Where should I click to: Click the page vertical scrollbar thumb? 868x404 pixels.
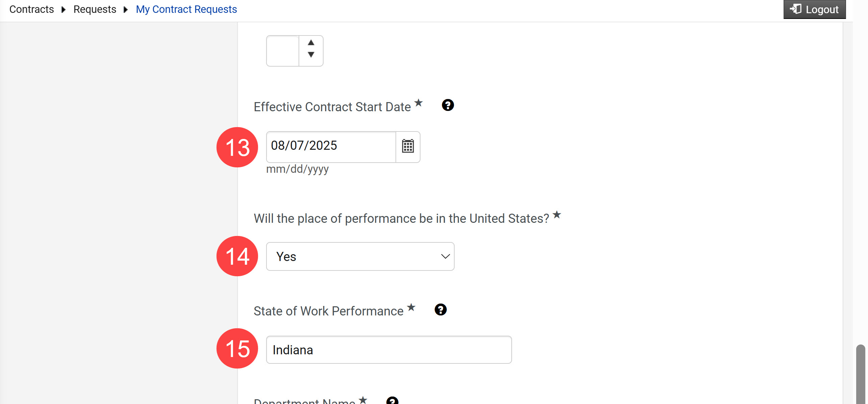[860, 374]
